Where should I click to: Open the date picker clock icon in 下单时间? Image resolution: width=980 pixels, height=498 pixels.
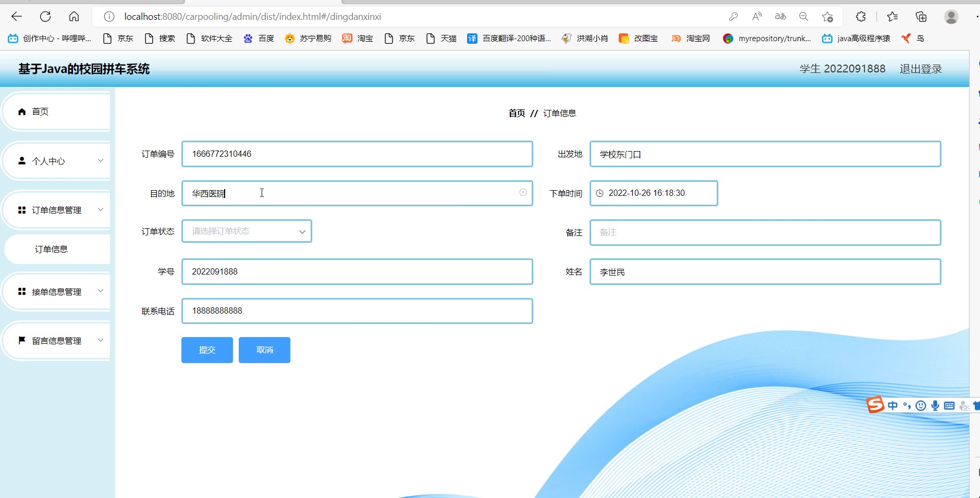click(x=599, y=193)
